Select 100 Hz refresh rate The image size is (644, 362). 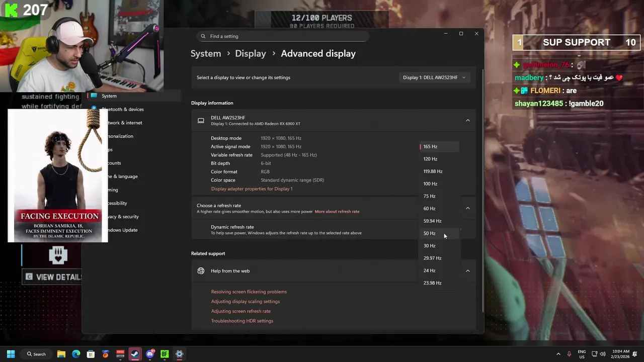(x=439, y=184)
